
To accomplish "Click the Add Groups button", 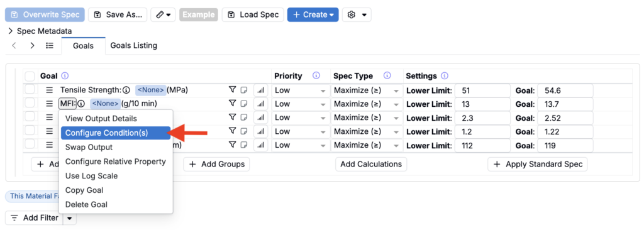I will pos(216,164).
